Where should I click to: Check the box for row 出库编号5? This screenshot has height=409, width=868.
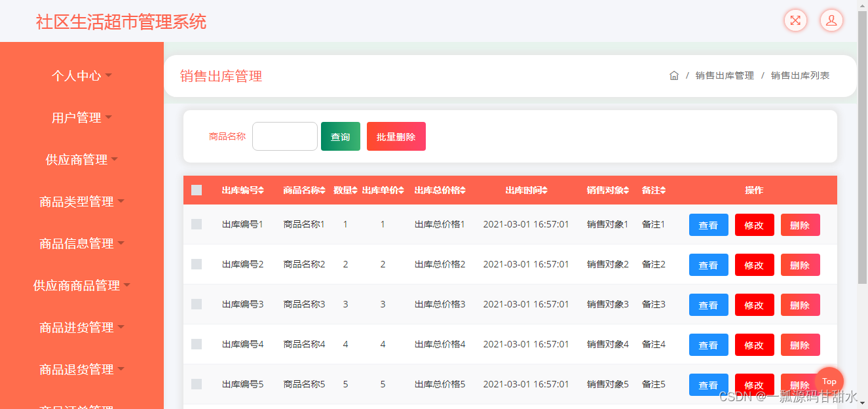(x=197, y=384)
